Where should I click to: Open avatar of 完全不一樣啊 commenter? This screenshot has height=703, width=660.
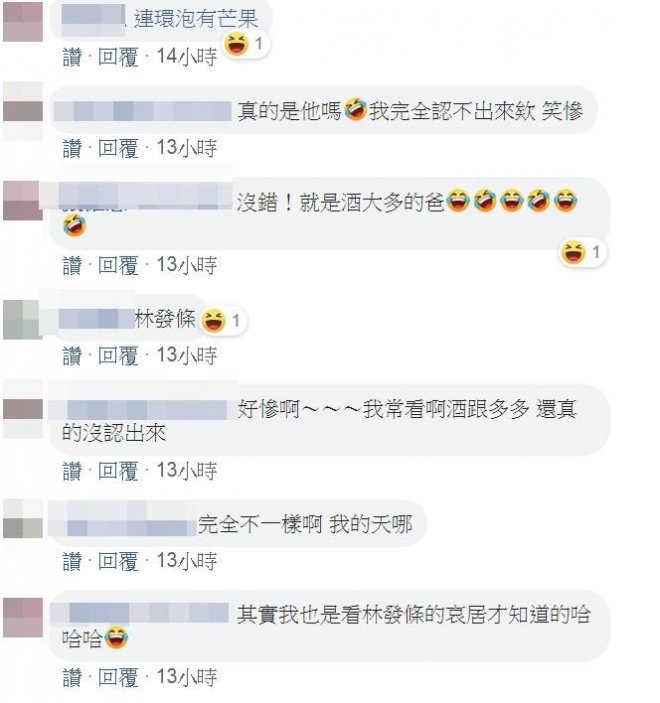[x=23, y=518]
